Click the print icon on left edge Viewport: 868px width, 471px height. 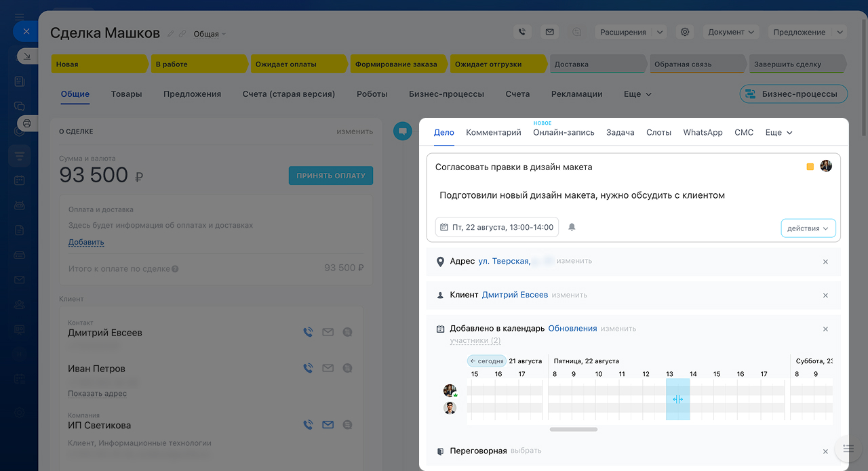click(x=27, y=123)
